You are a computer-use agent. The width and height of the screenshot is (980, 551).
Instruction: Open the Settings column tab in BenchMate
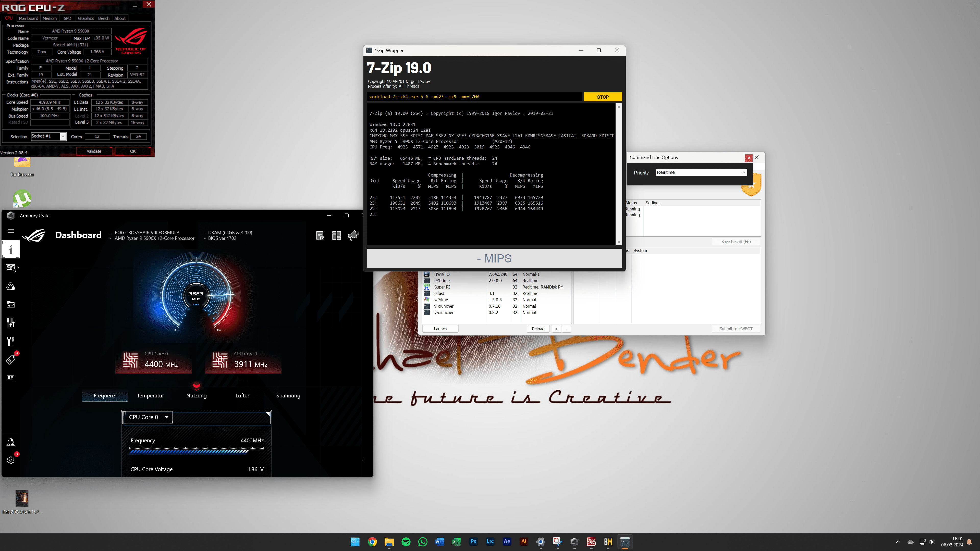653,203
